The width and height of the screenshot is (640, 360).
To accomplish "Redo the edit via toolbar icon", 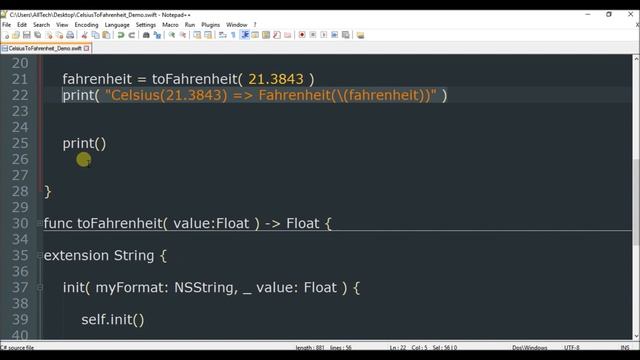I will tap(131, 35).
